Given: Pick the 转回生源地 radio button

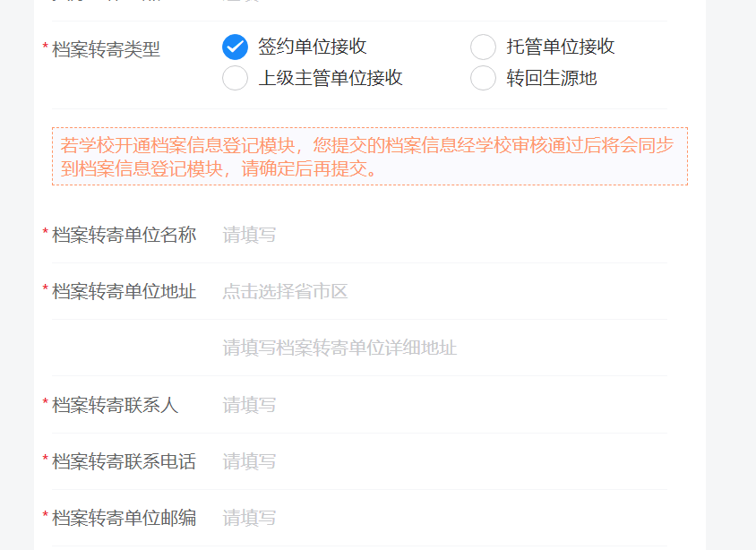Looking at the screenshot, I should coord(483,78).
